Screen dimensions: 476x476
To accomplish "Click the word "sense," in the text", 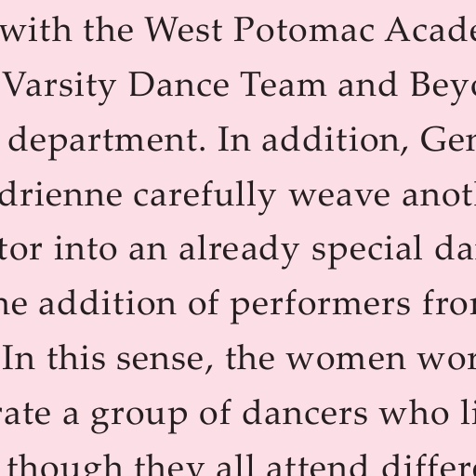I will [165, 360].
